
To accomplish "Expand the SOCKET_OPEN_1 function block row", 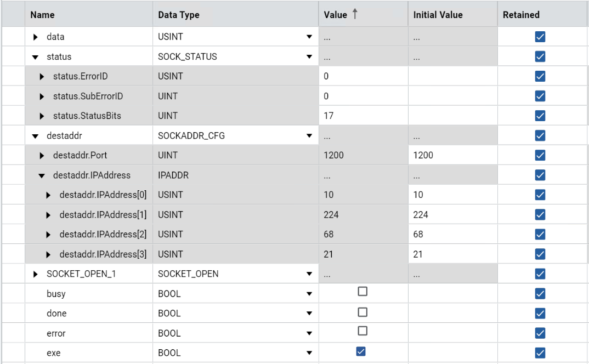I will click(36, 274).
